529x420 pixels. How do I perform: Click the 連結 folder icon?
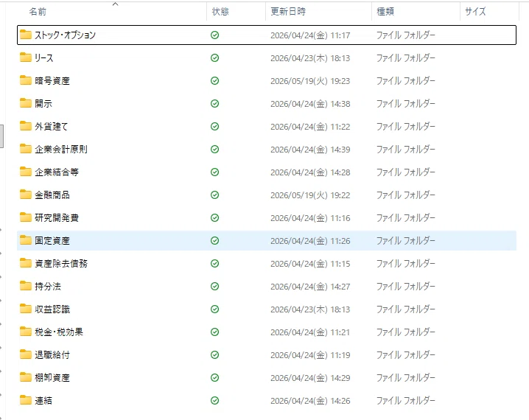point(26,400)
